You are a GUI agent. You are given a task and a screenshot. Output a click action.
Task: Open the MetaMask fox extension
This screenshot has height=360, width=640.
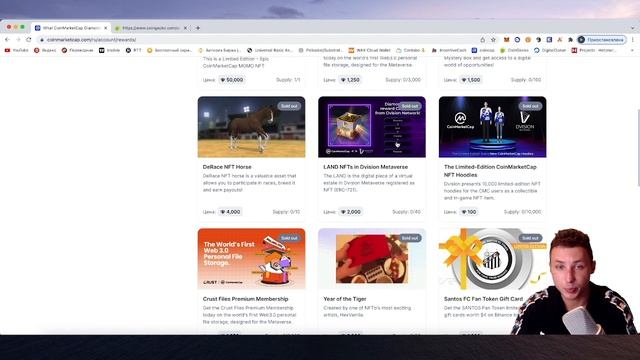[507, 40]
